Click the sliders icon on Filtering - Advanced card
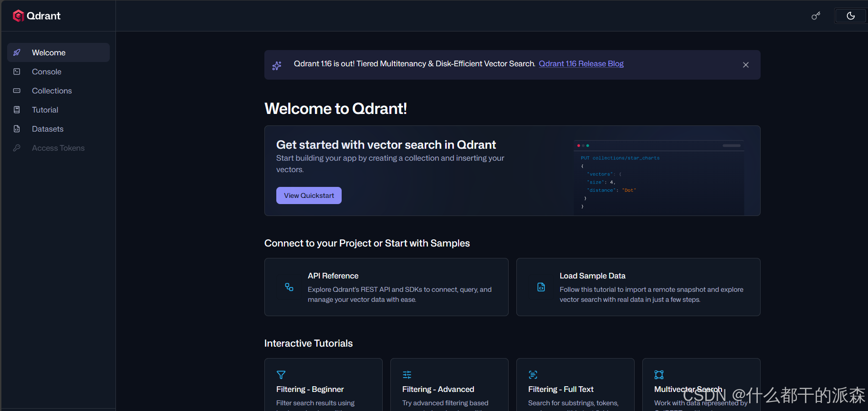The image size is (868, 411). (407, 375)
